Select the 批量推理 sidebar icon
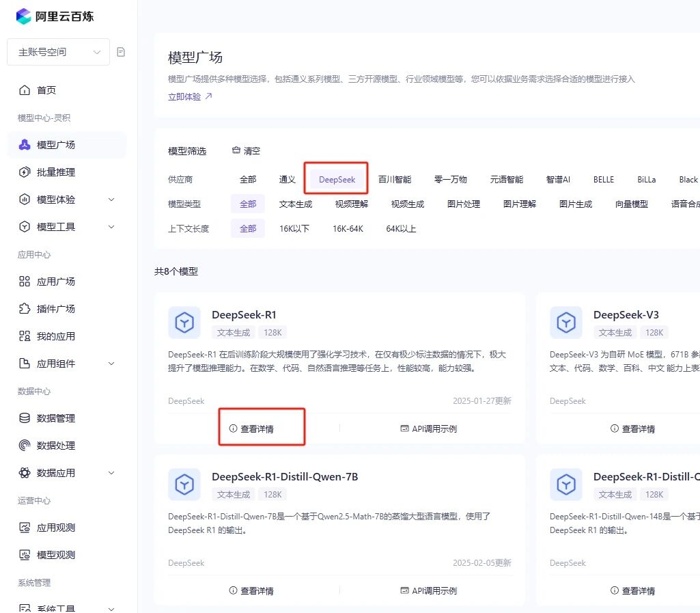 click(x=25, y=172)
